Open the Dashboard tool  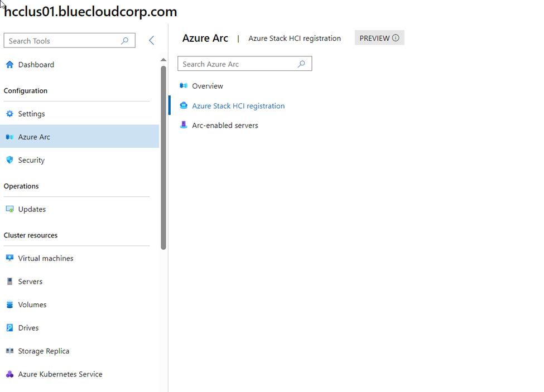coord(79,65)
